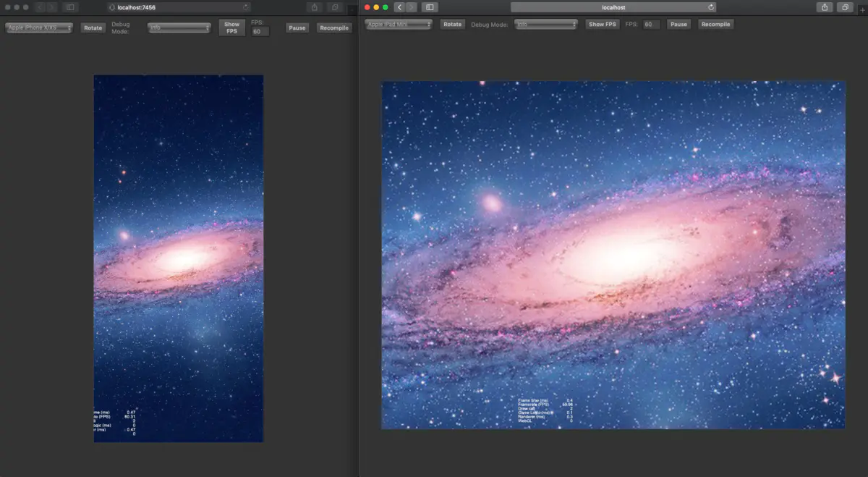Recompile the project in the right window
The height and width of the screenshot is (477, 868).
[x=715, y=24]
